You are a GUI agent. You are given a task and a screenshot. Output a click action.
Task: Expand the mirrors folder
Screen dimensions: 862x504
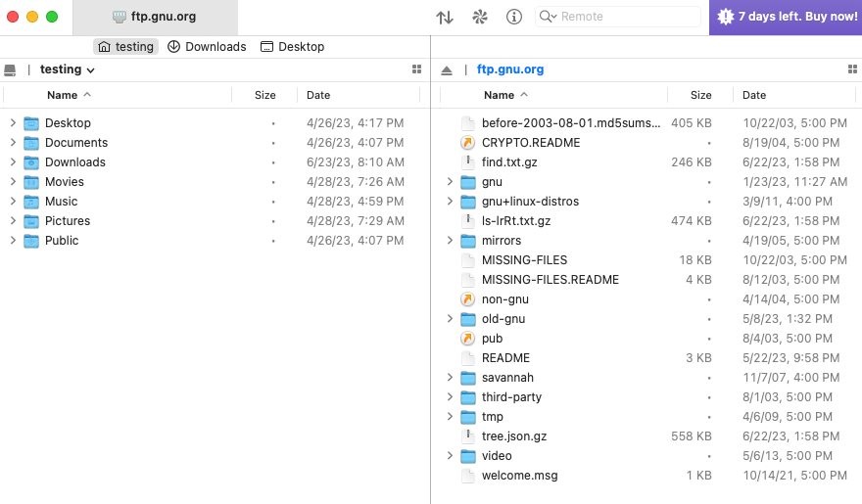pos(450,241)
